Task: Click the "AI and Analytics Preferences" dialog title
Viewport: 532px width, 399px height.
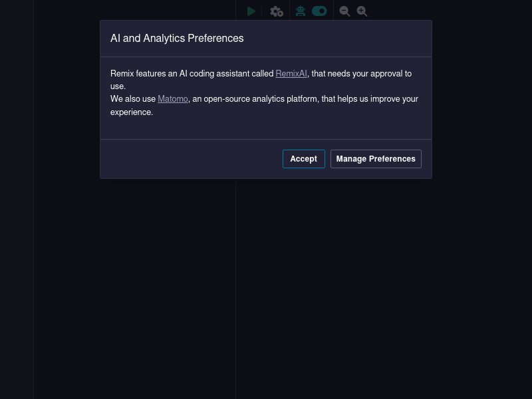Action: pos(177,39)
